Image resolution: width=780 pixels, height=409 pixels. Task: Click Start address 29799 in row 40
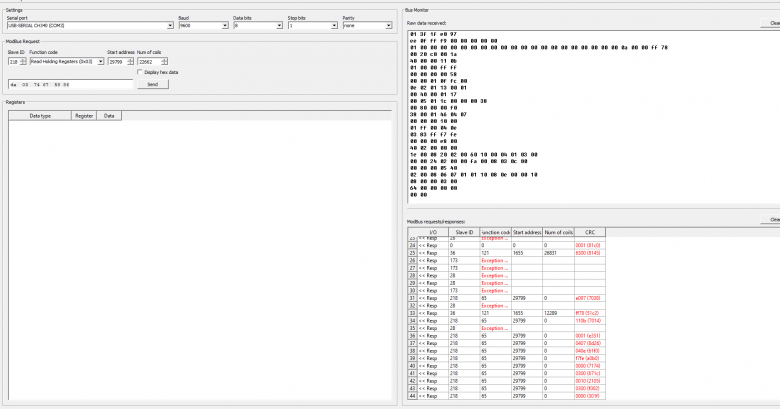tap(527, 366)
